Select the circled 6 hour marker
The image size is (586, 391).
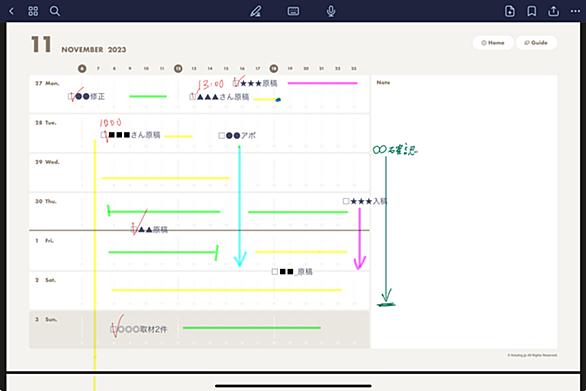tap(82, 68)
